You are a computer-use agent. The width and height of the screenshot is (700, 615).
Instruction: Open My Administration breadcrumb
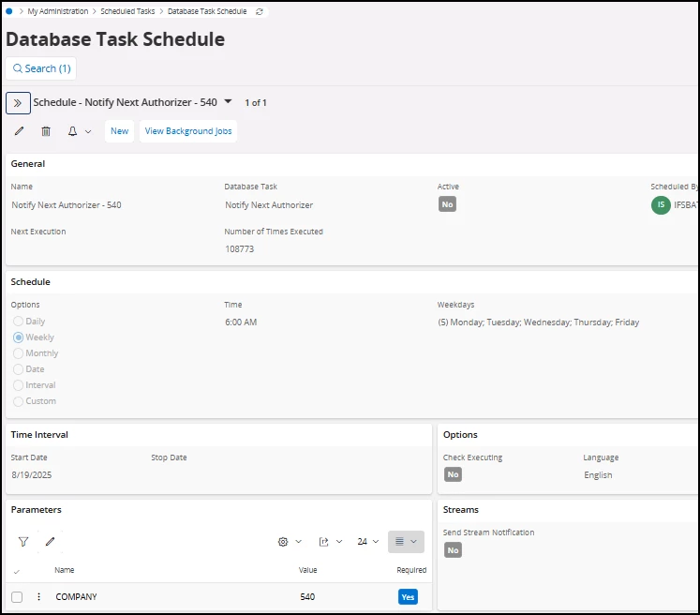57,11
